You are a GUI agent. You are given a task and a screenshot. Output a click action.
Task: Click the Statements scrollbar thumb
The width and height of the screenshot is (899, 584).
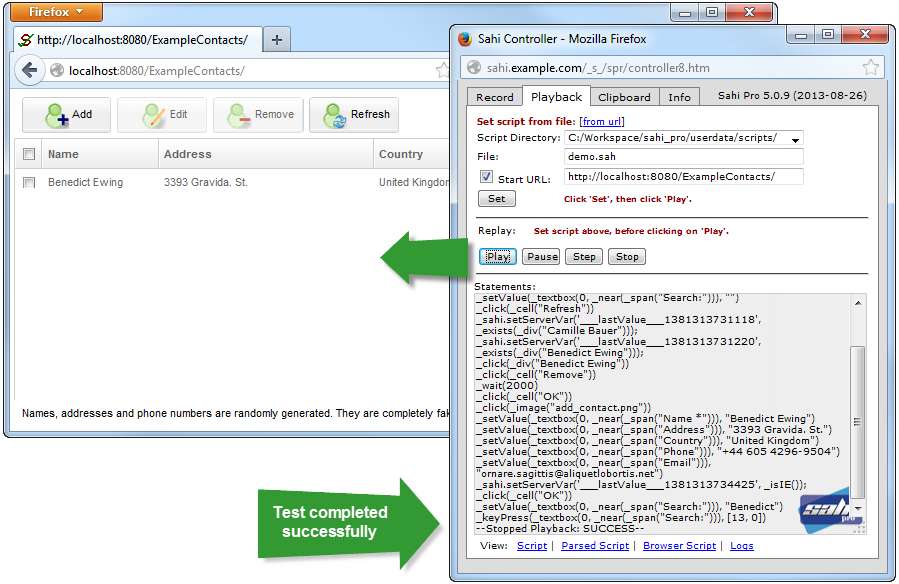point(857,422)
